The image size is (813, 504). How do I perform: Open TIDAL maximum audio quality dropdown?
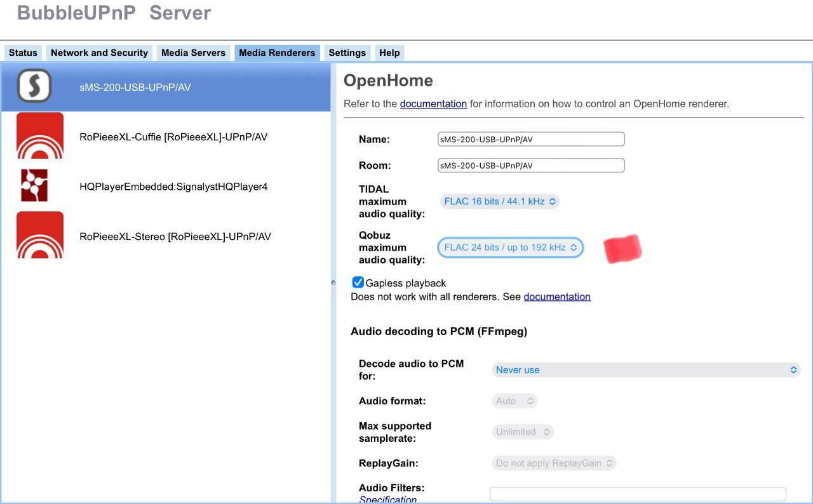coord(499,201)
